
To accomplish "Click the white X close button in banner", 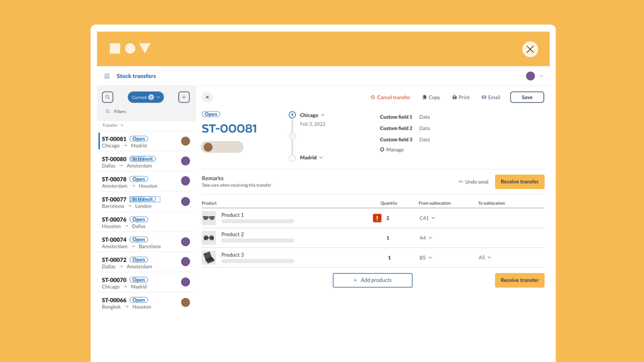I will [x=530, y=49].
